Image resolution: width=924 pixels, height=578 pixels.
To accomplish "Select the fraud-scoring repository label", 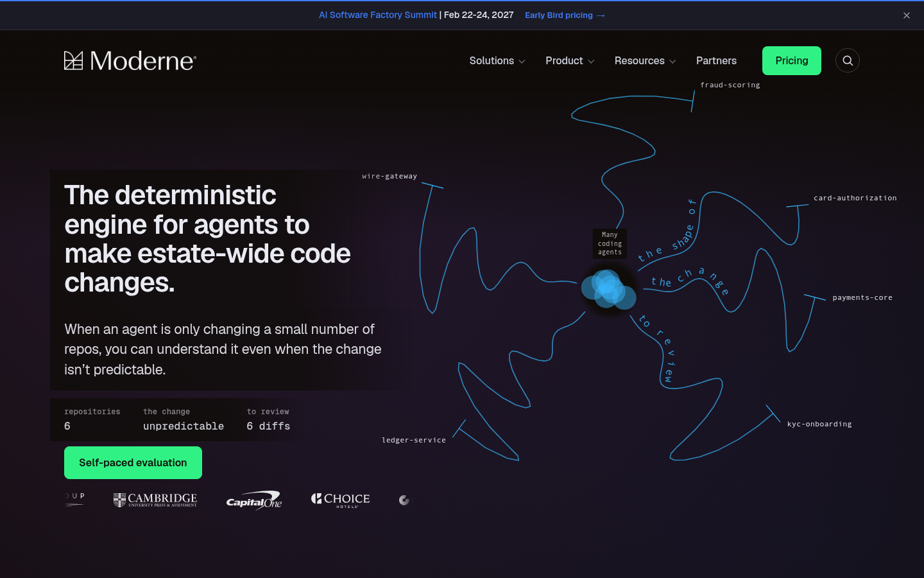I will pos(730,85).
